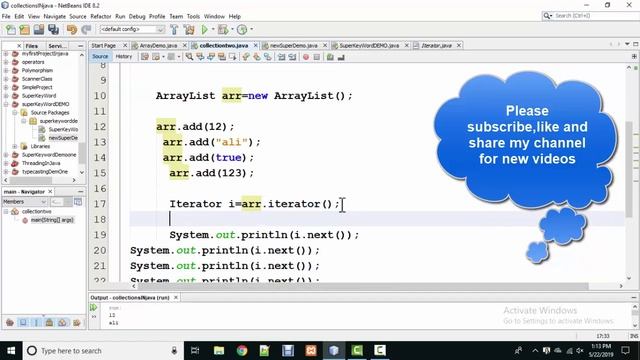Image resolution: width=640 pixels, height=360 pixels.
Task: Run the project with the green play icon
Action: [x=204, y=29]
